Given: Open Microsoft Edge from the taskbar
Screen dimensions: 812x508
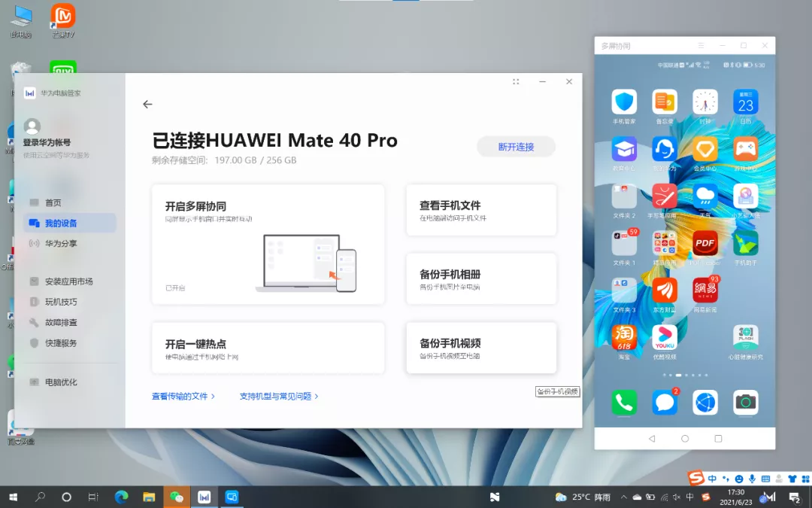Looking at the screenshot, I should 121,497.
